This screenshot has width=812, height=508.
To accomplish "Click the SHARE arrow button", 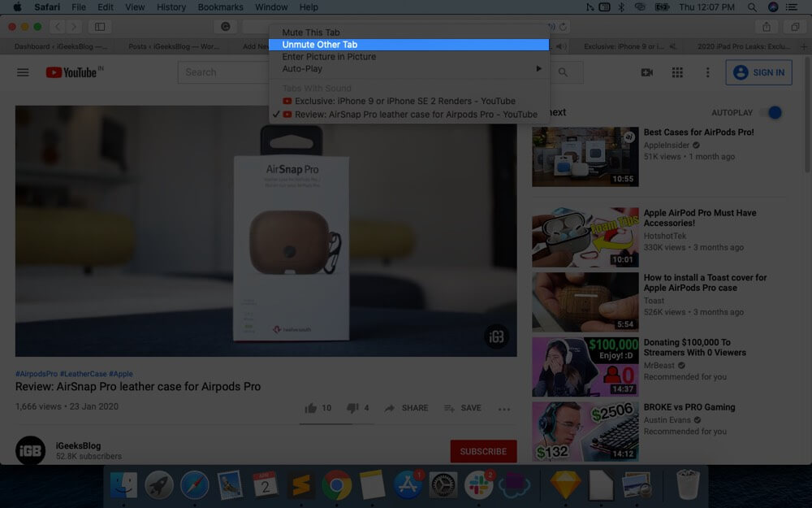I will pyautogui.click(x=407, y=408).
